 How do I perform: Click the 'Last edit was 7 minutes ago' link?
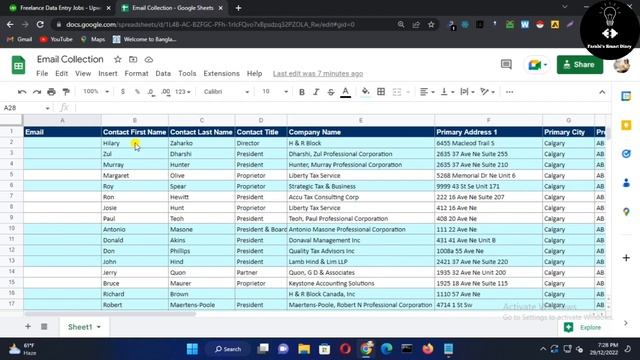pos(318,74)
